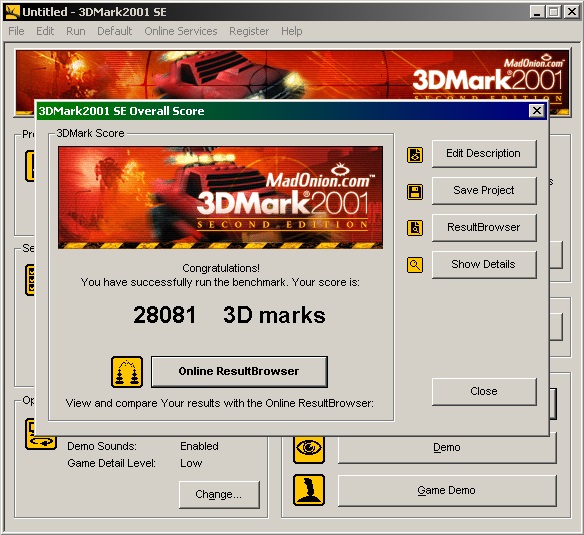This screenshot has height=535, width=584.
Task: Open the Run menu
Action: pos(76,31)
